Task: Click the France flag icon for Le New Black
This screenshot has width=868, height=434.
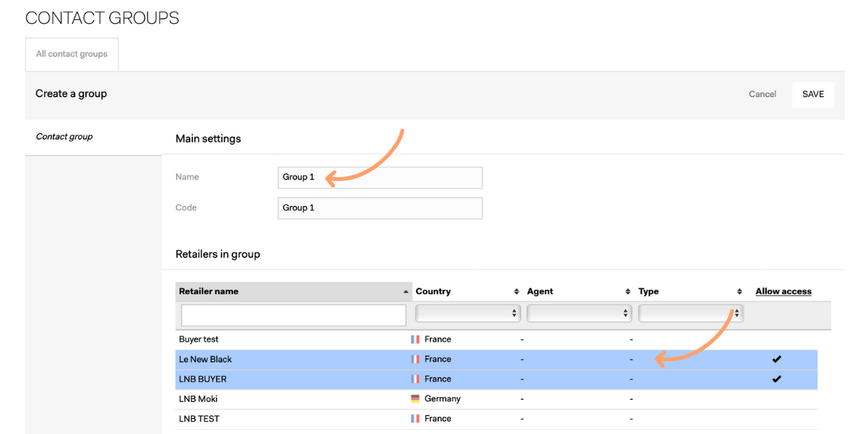Action: 415,359
